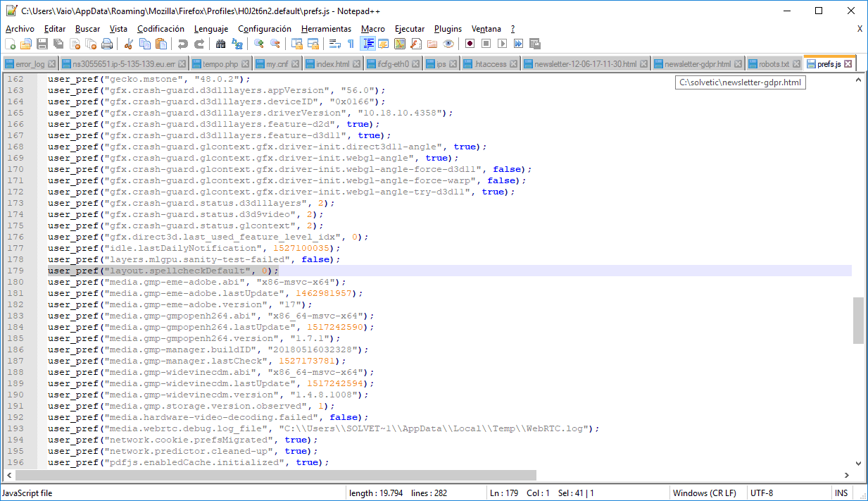The image size is (868, 501).
Task: Open the Vista menu
Action: click(119, 29)
